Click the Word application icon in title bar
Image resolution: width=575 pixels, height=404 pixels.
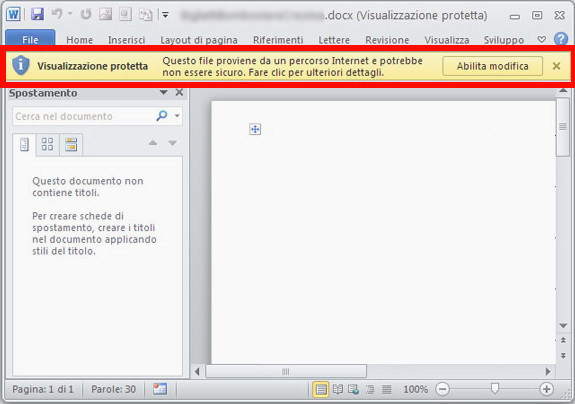tap(13, 15)
